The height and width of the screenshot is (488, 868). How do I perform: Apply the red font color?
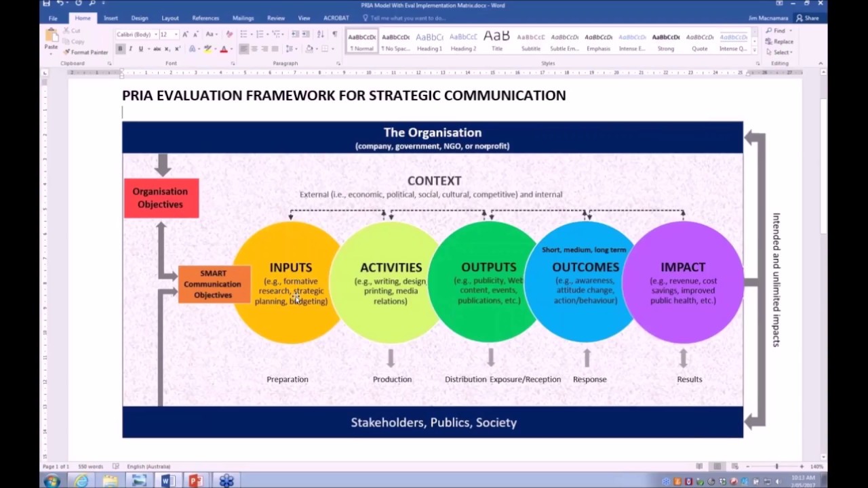(x=224, y=49)
